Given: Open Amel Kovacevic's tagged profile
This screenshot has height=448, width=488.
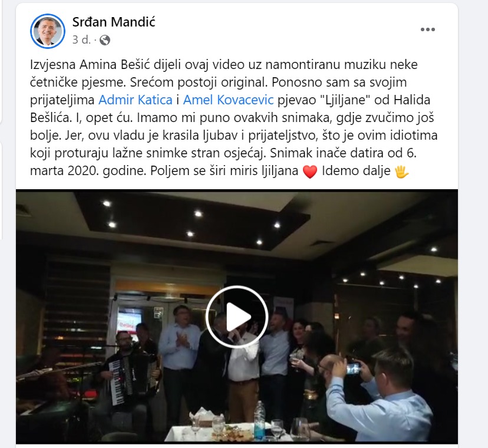Looking at the screenshot, I should pyautogui.click(x=229, y=100).
